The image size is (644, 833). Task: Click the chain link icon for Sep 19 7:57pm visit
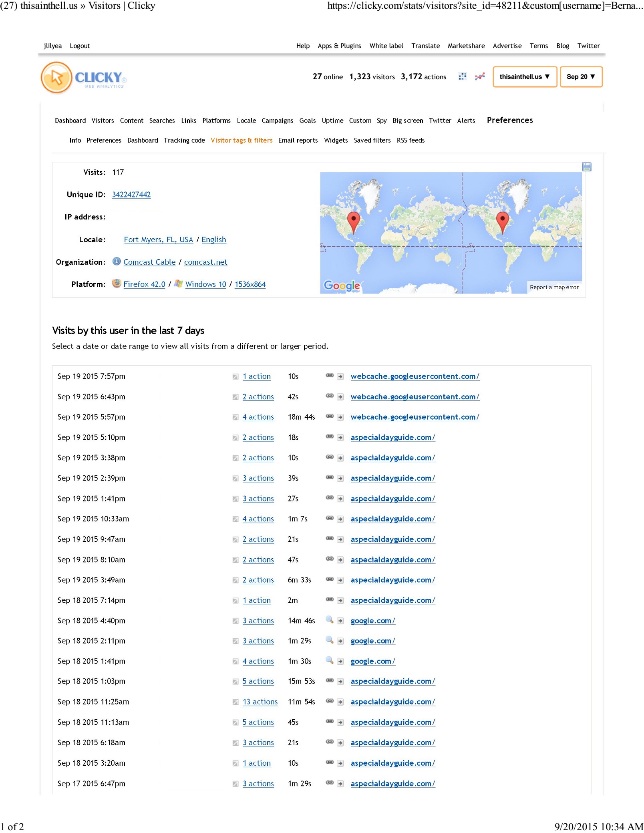point(329,376)
